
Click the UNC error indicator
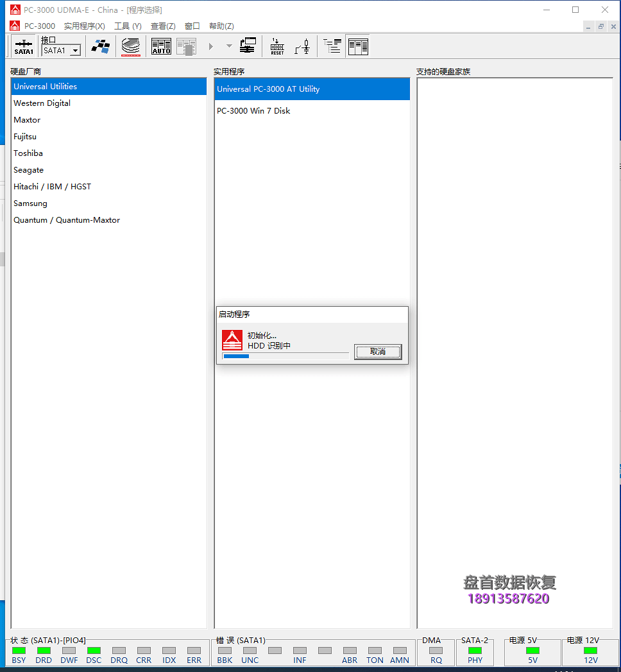click(250, 651)
